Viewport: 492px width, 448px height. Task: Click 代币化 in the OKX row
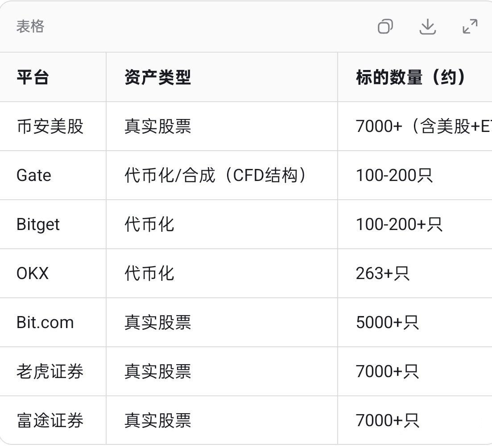click(x=149, y=273)
